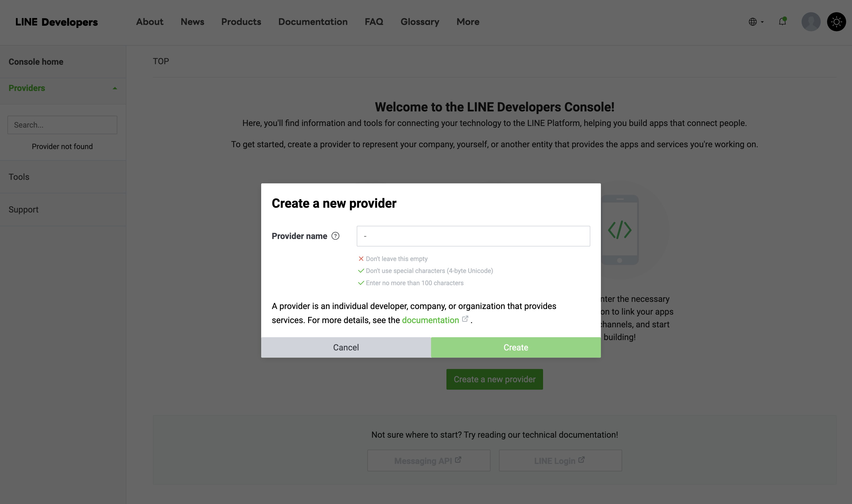The image size is (852, 504).
Task: Open the notifications bell
Action: coord(782,21)
